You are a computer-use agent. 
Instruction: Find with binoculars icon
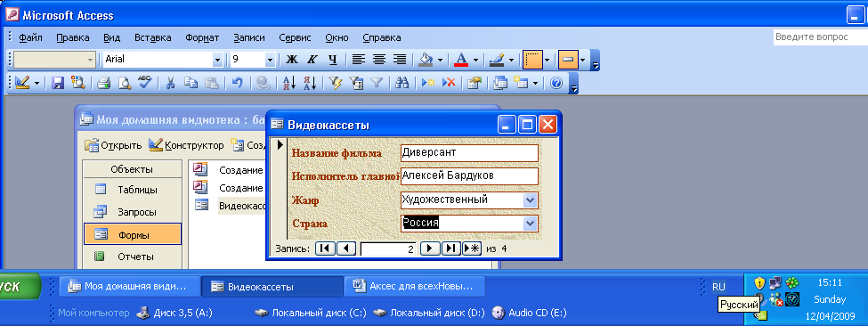402,83
